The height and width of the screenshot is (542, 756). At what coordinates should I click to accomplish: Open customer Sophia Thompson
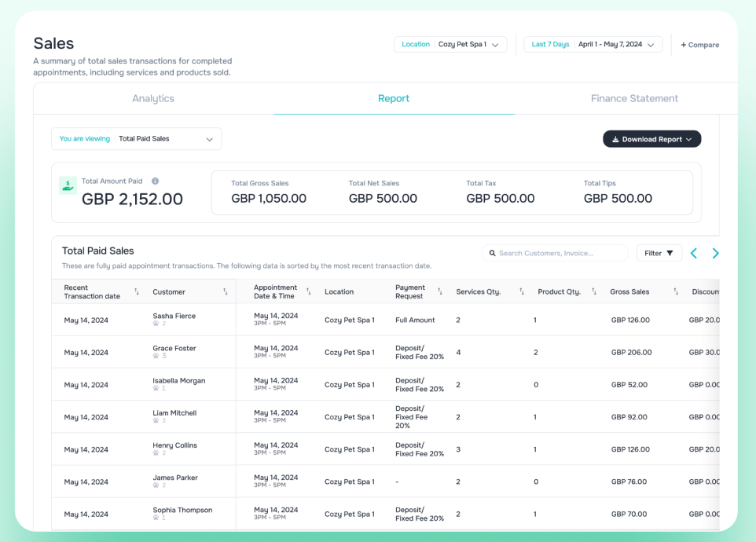182,510
